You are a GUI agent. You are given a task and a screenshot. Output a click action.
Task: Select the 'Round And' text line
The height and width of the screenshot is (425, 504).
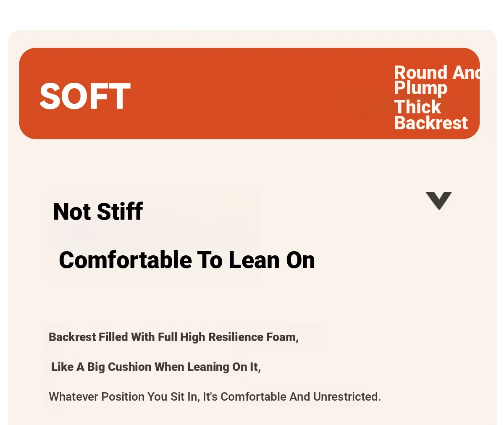(x=437, y=73)
